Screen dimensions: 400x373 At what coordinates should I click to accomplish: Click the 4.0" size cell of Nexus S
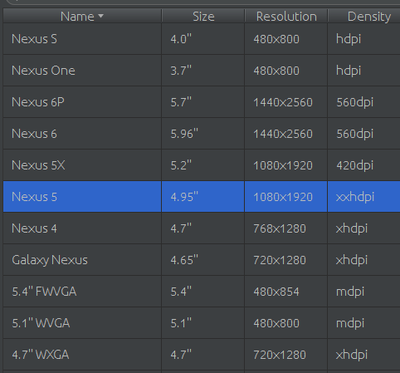(x=203, y=39)
